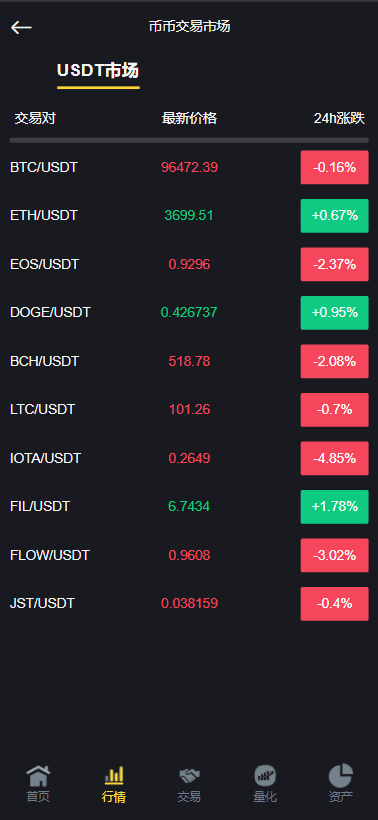Sort by 最新价格 column header

189,119
